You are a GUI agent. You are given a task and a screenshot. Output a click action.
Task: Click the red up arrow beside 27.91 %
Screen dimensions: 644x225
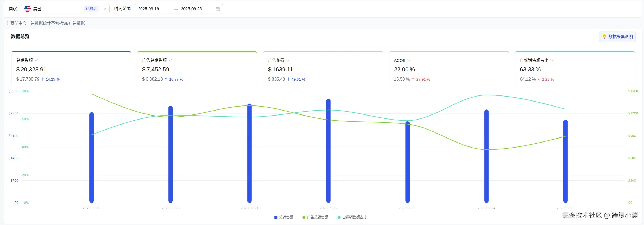click(x=413, y=79)
